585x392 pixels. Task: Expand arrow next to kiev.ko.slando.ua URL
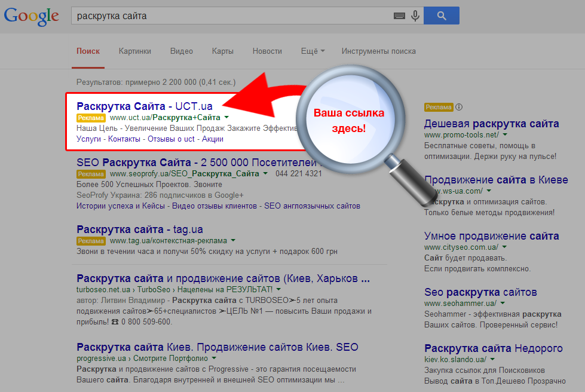point(492,360)
